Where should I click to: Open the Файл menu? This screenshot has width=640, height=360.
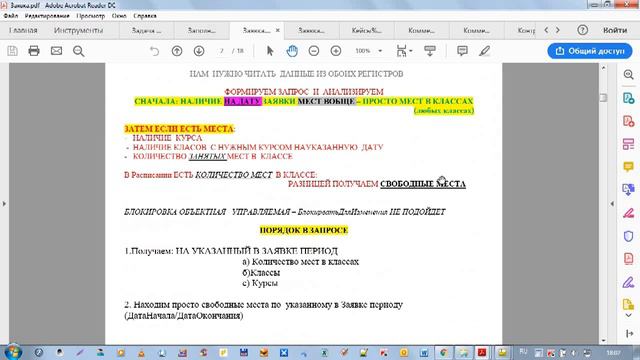point(11,16)
